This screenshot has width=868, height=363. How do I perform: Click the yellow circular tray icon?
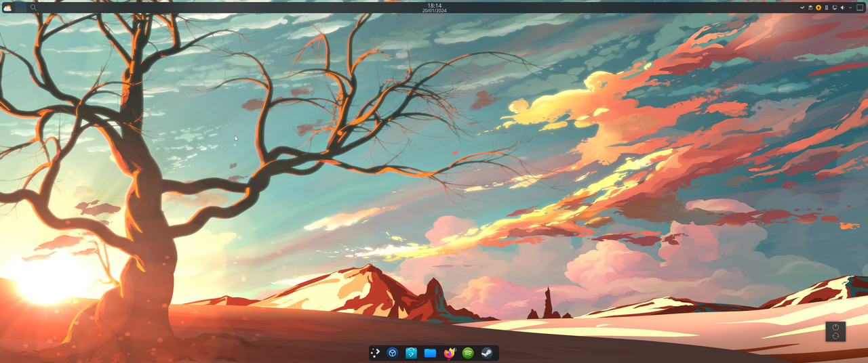tap(818, 7)
